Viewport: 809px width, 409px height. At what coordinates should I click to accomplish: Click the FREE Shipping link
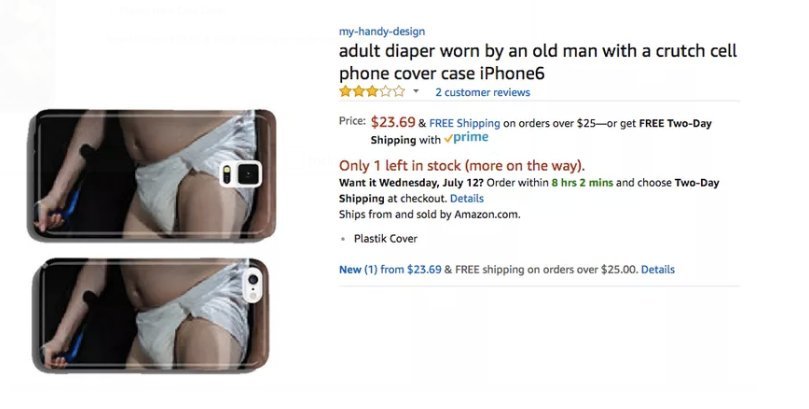[464, 123]
